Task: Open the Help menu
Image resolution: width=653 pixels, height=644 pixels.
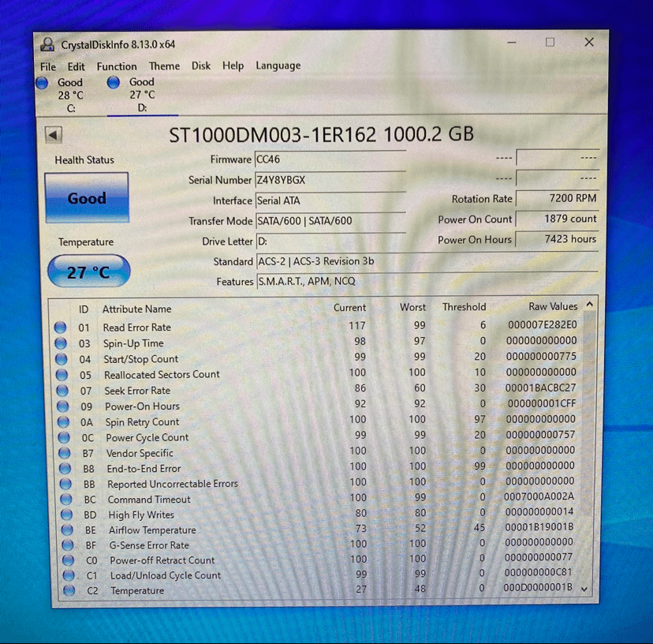Action: (x=233, y=66)
